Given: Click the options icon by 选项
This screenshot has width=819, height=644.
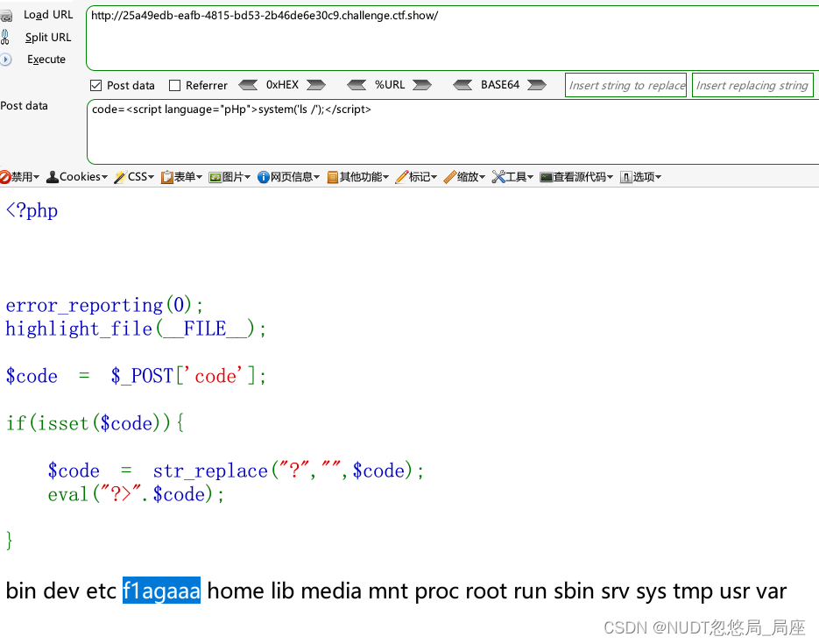Looking at the screenshot, I should [625, 178].
